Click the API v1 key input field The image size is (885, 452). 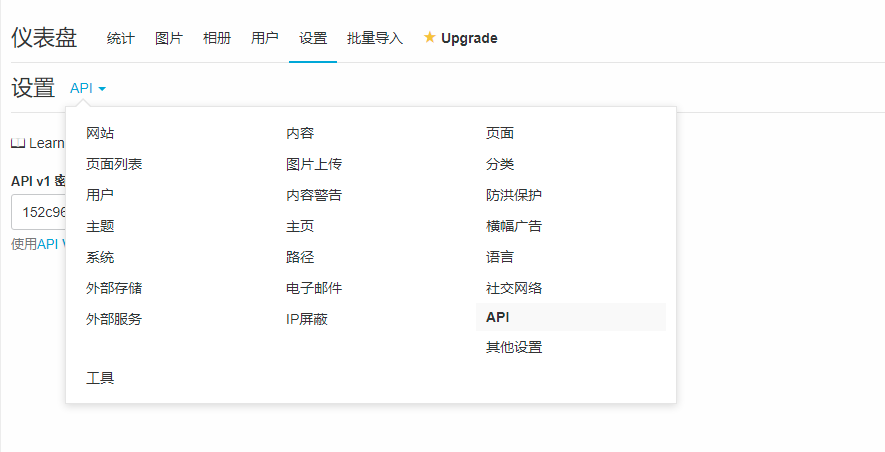tap(38, 212)
